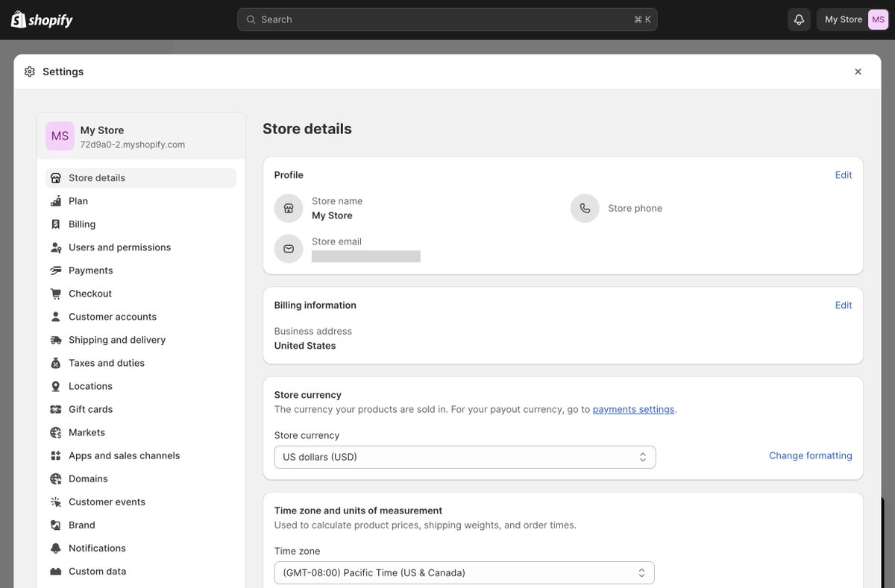Click the Shipping and delivery truck icon
Image resolution: width=895 pixels, height=588 pixels.
(56, 340)
